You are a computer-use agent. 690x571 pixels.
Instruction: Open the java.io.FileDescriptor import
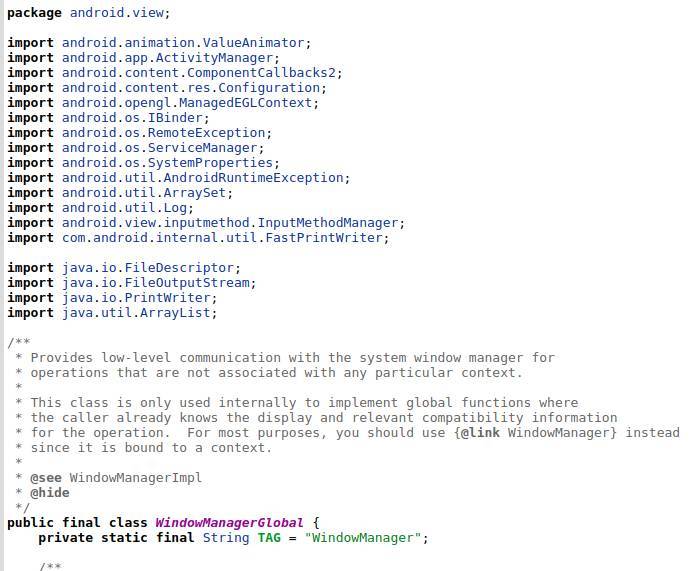click(148, 267)
